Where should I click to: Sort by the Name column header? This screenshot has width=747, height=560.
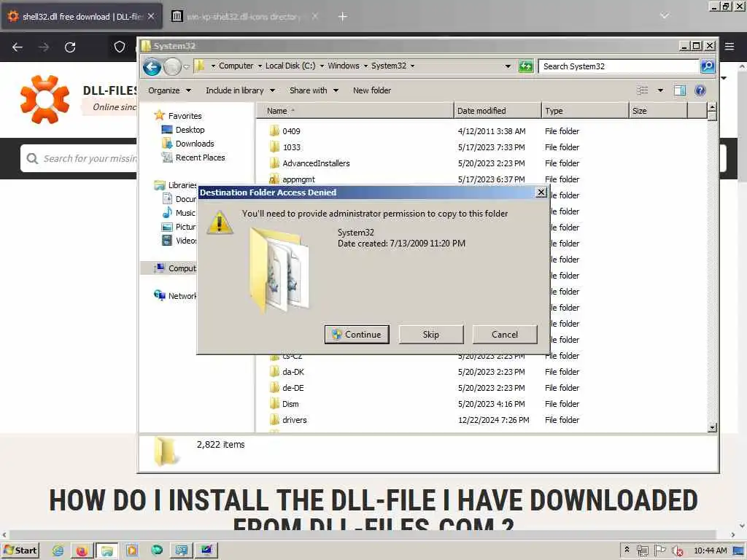pyautogui.click(x=355, y=111)
